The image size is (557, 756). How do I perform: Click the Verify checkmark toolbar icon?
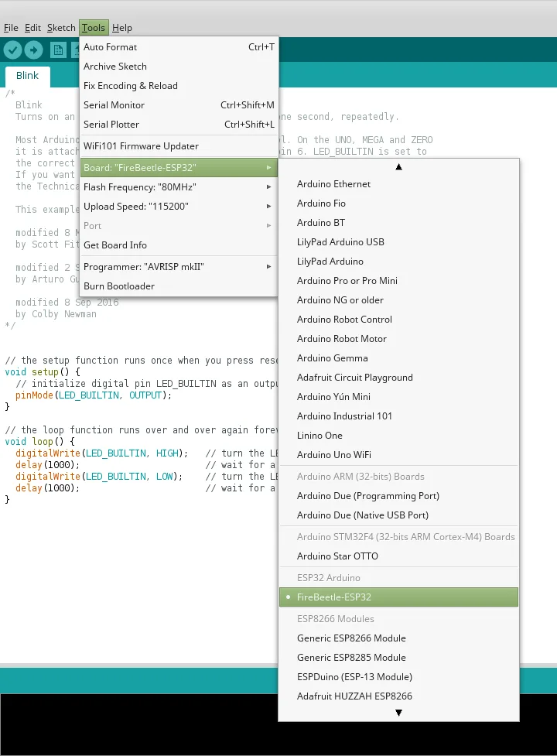tap(12, 50)
